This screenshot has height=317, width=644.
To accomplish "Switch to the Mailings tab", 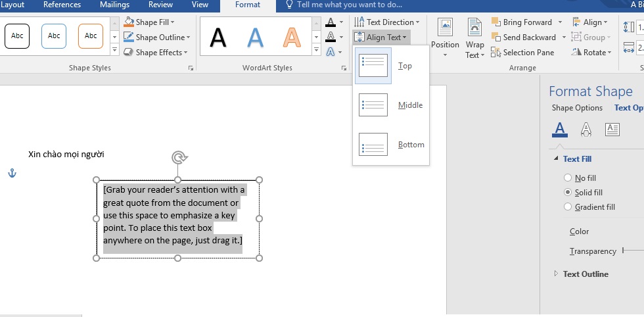I will [x=114, y=5].
